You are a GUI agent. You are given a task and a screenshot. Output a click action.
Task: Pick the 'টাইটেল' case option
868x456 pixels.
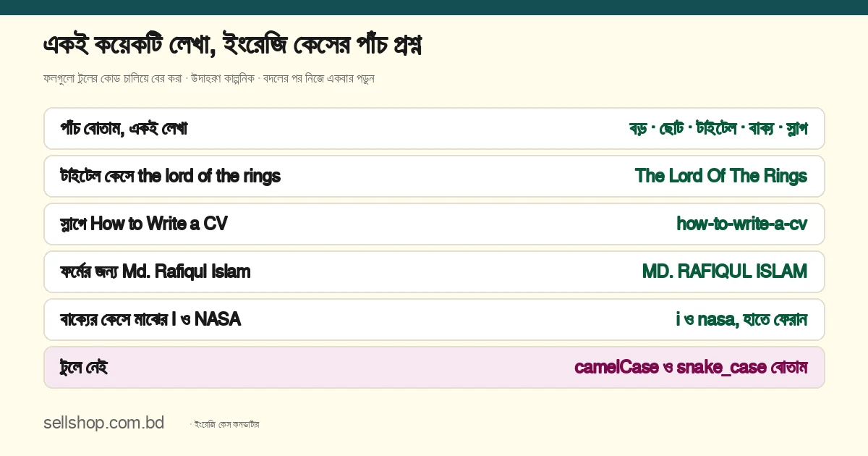coord(716,129)
